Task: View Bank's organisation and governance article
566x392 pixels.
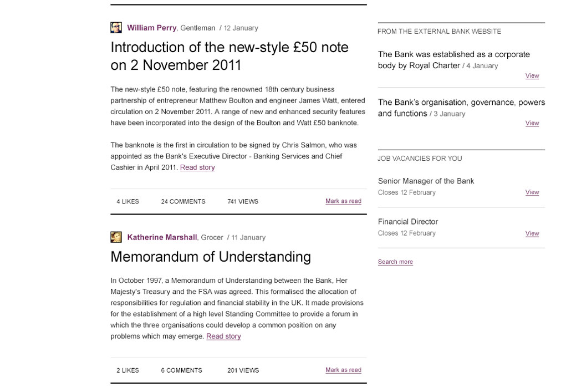Action: 532,123
